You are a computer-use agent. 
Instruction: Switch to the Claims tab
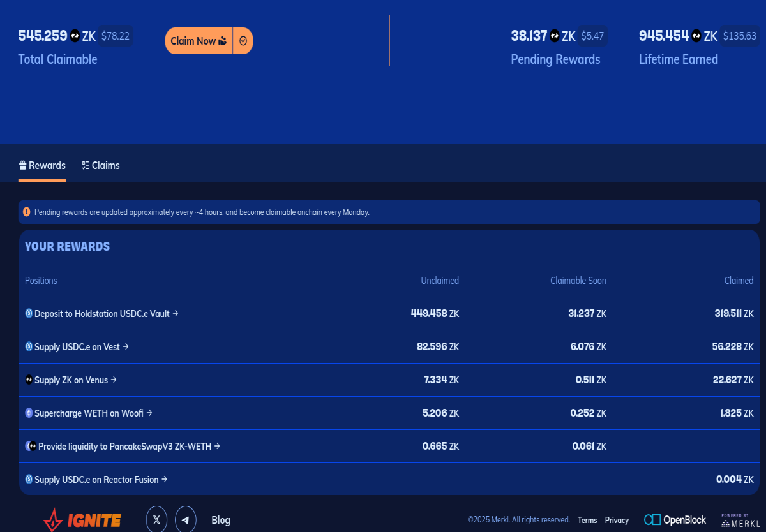click(100, 165)
